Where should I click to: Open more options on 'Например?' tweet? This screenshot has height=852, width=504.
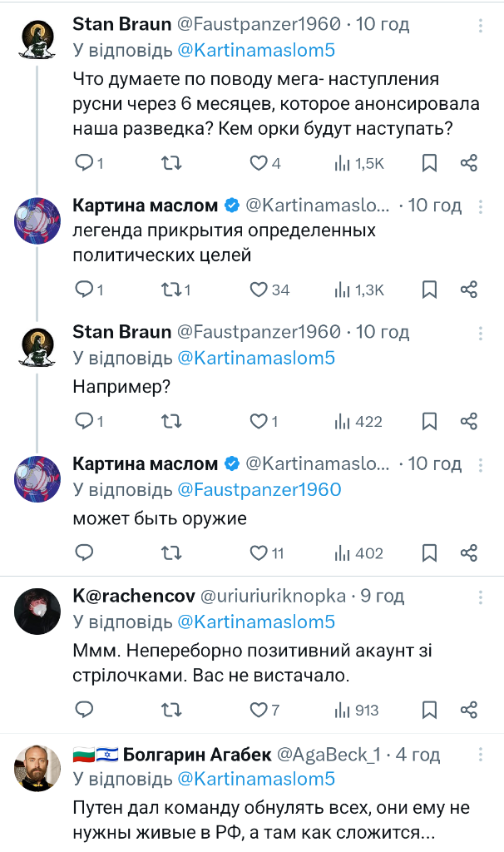click(x=480, y=333)
